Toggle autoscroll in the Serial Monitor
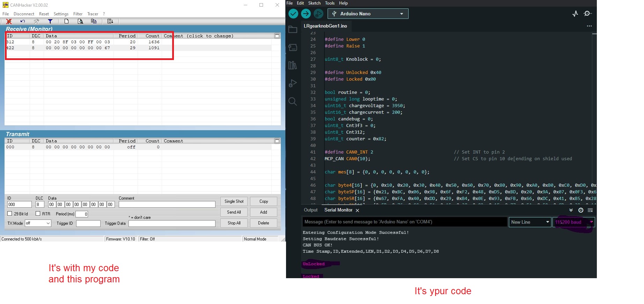Image resolution: width=644 pixels, height=304 pixels. click(x=571, y=210)
